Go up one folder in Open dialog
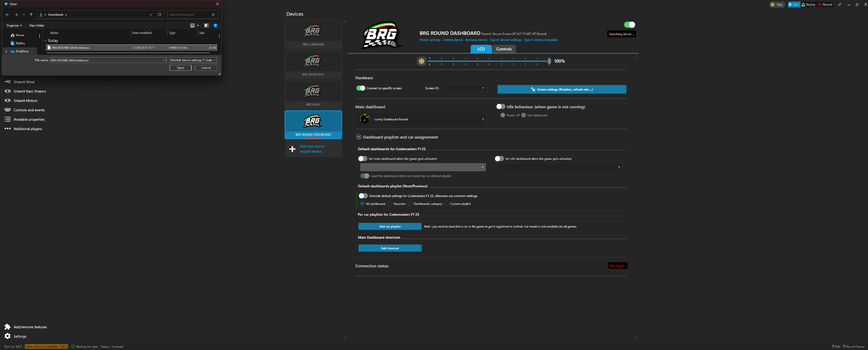 tap(31, 14)
